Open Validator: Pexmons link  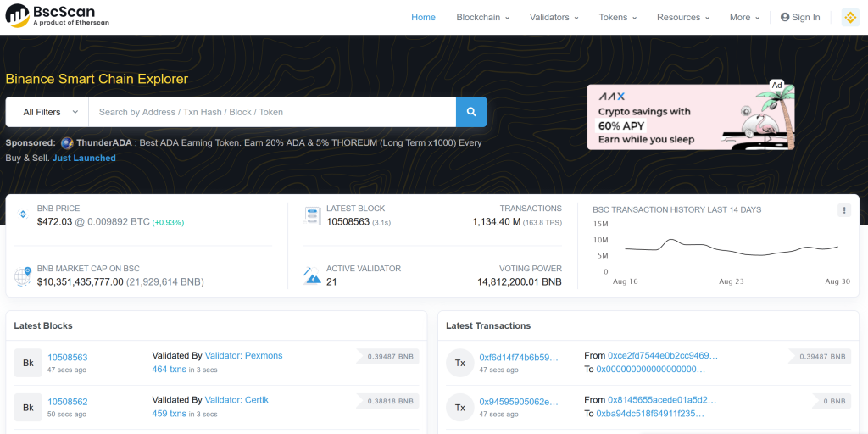tap(243, 355)
